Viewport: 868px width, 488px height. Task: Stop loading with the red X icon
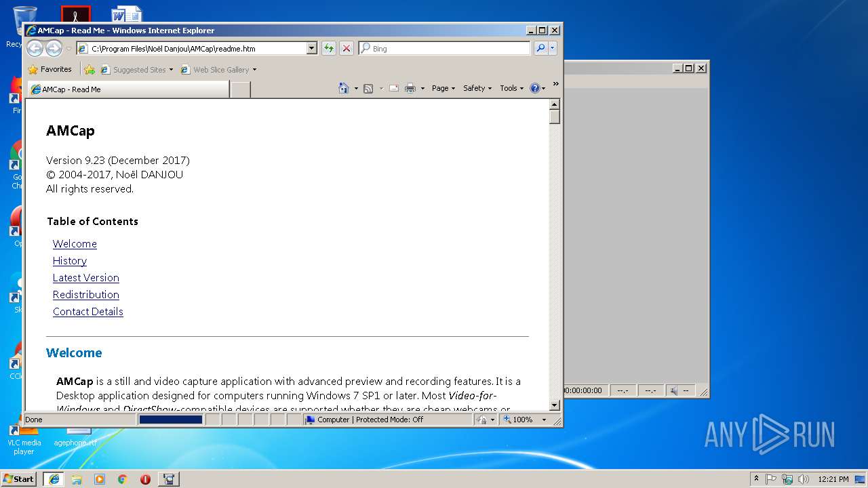click(x=347, y=48)
